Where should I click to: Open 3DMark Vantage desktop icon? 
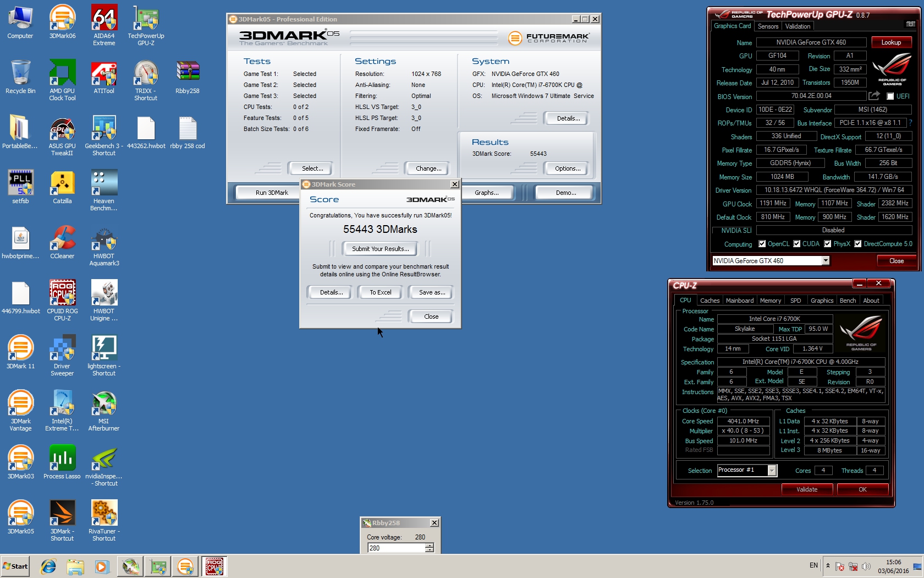pyautogui.click(x=20, y=411)
